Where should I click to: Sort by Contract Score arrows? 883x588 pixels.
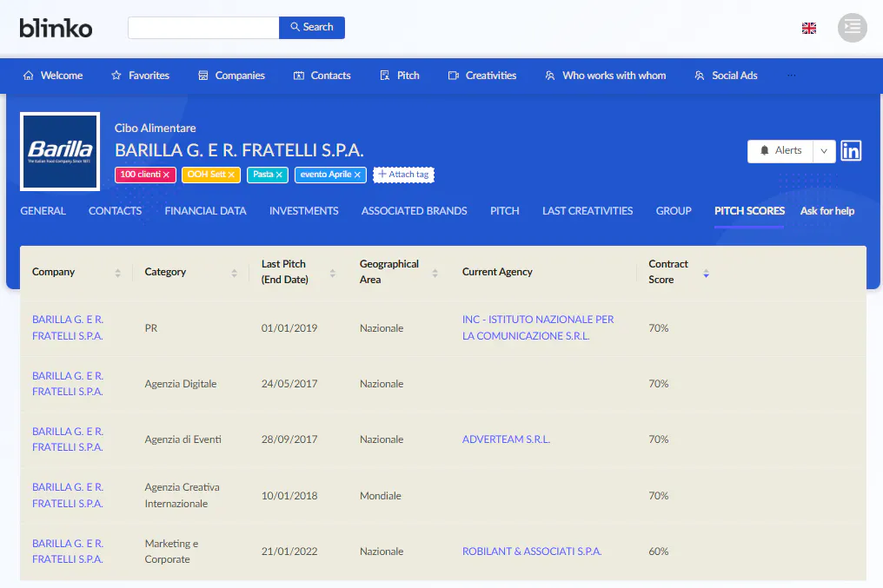(x=706, y=273)
